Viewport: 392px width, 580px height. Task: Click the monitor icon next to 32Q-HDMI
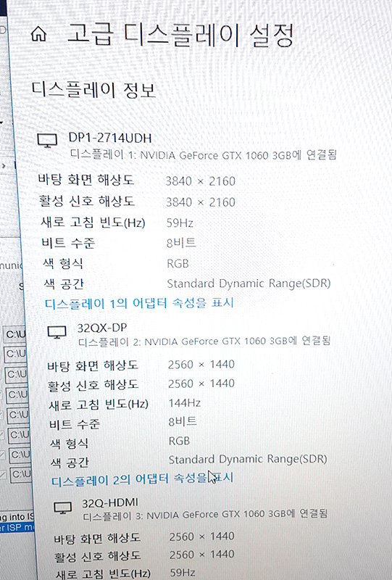(63, 507)
